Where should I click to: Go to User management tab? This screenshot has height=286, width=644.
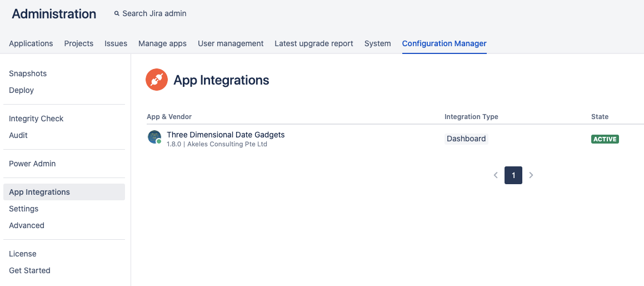tap(231, 43)
